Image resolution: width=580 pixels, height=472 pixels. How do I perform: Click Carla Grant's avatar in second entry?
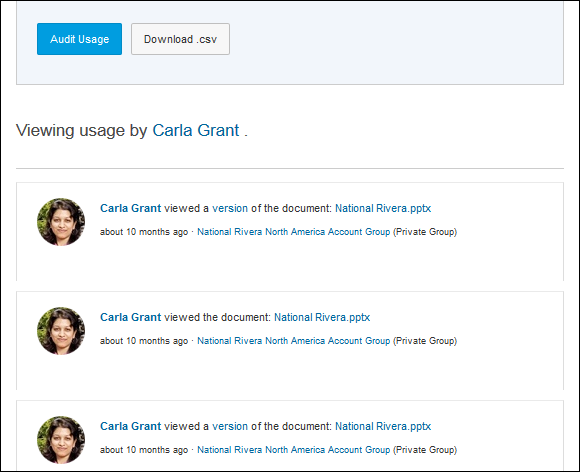click(61, 331)
